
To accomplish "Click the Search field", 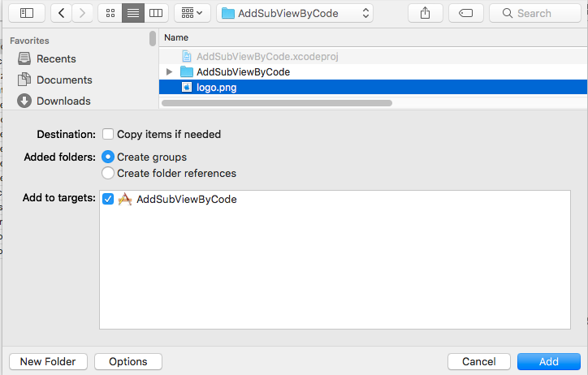I will (x=535, y=14).
